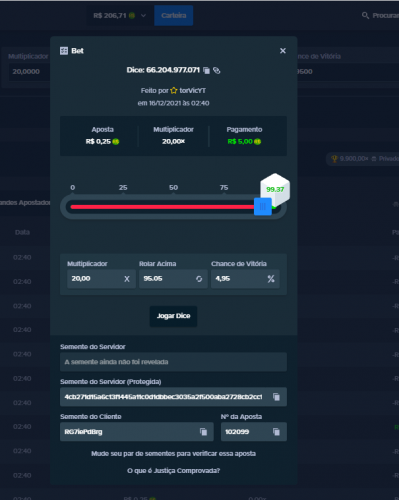The width and height of the screenshot is (399, 500).
Task: Click the coin icon in balance display
Action: 132,16
